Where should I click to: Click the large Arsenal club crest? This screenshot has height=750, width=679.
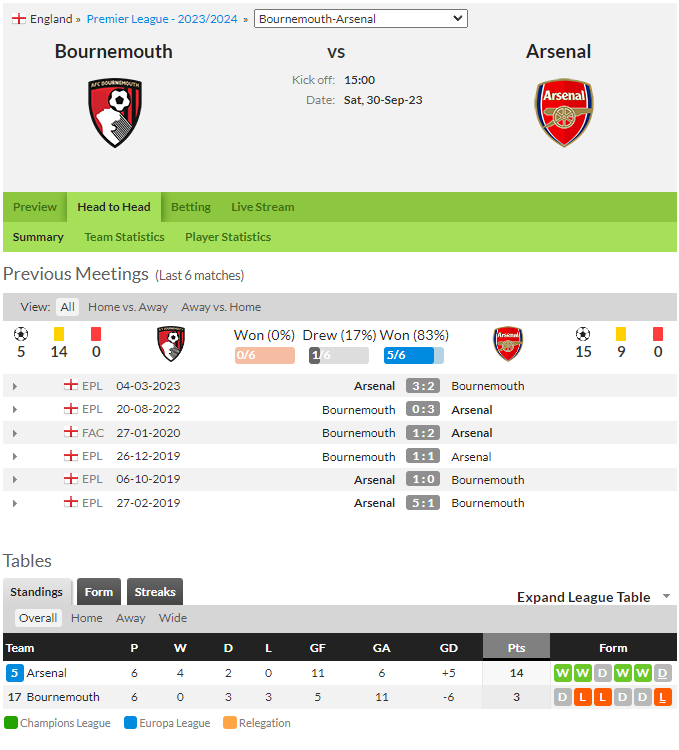pos(564,113)
